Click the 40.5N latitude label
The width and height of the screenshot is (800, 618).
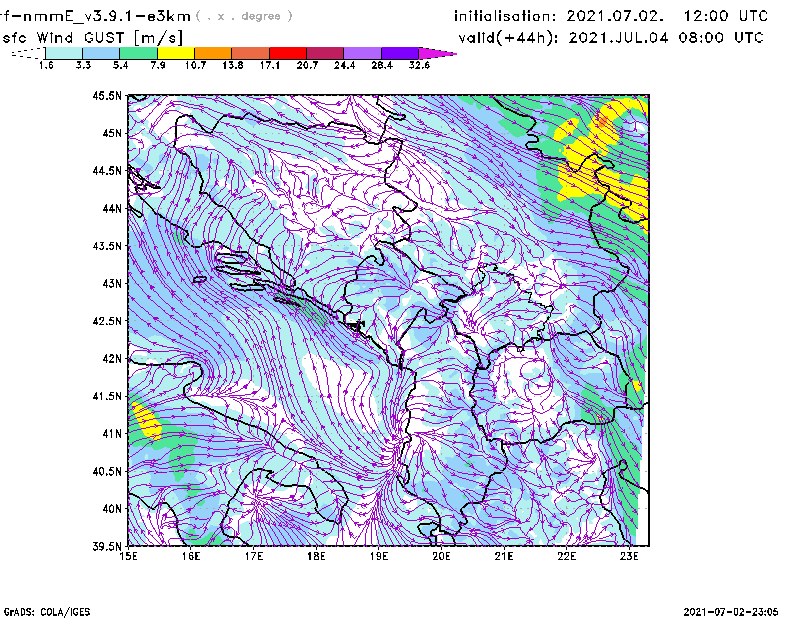pos(107,472)
